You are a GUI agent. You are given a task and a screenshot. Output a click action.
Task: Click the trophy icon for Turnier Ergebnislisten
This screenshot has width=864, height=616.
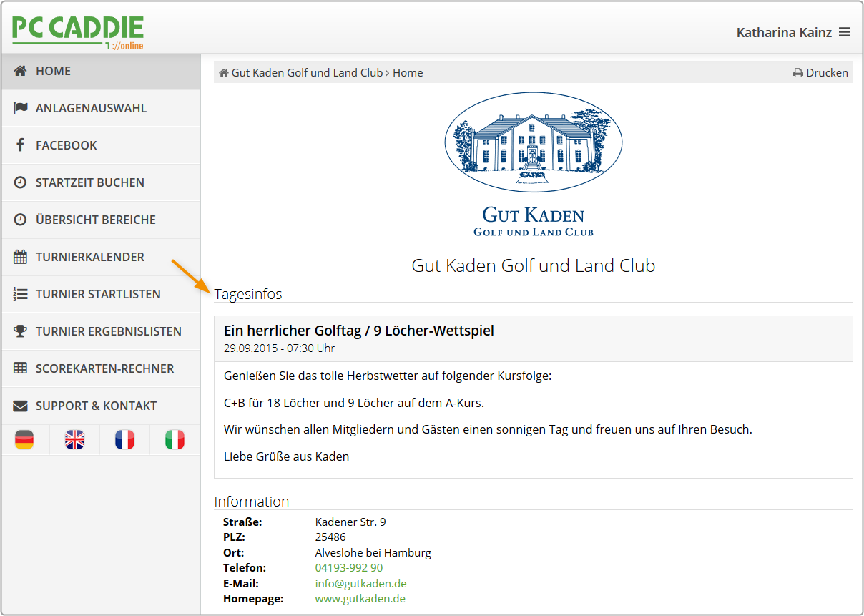point(21,331)
